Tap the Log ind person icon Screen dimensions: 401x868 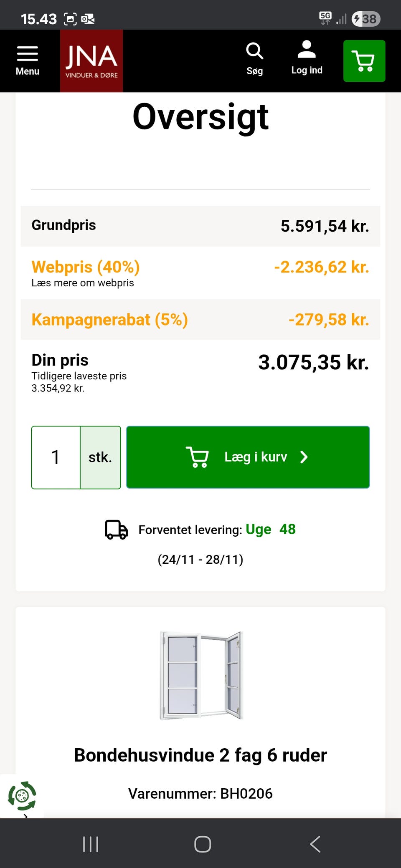307,58
